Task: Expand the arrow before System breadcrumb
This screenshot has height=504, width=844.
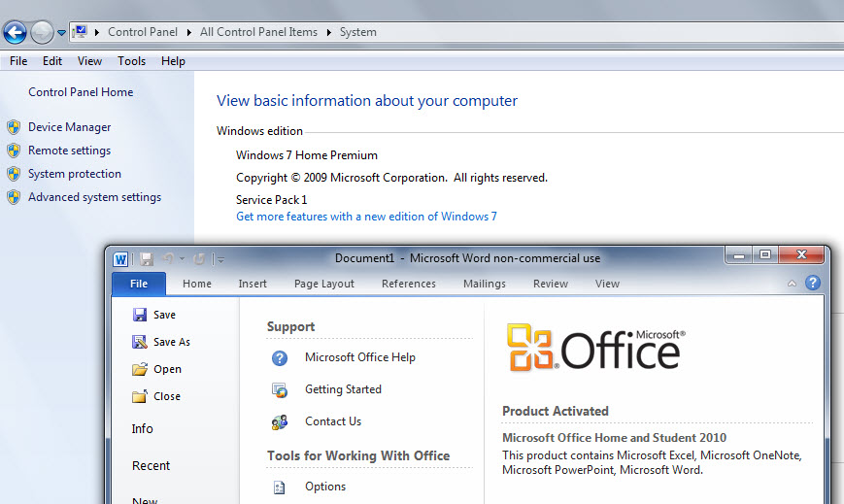Action: [x=329, y=32]
